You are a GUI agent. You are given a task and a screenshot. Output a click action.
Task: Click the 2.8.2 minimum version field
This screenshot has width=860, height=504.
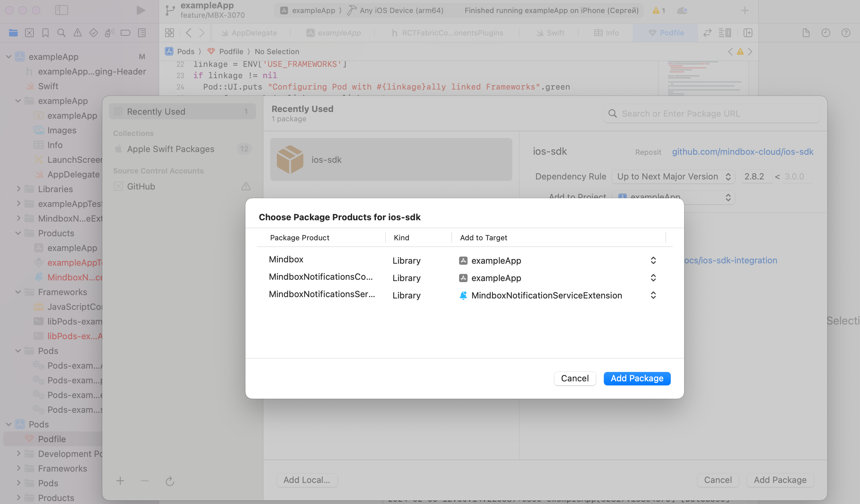click(757, 176)
